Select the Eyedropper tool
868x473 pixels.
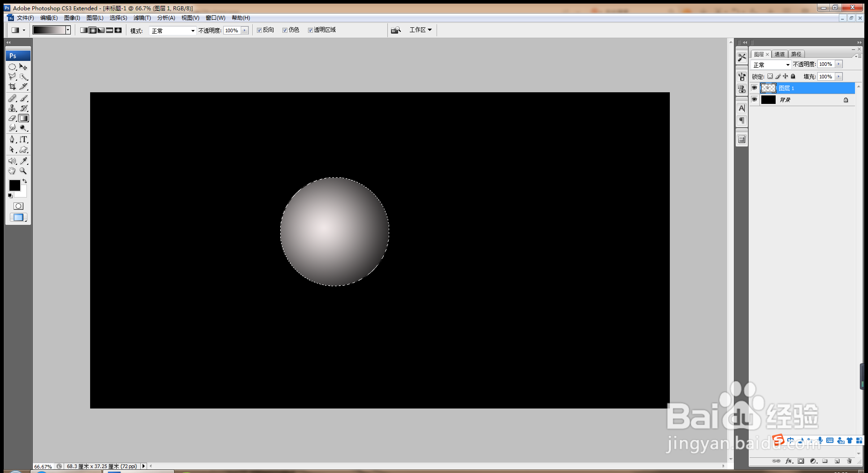pos(23,161)
